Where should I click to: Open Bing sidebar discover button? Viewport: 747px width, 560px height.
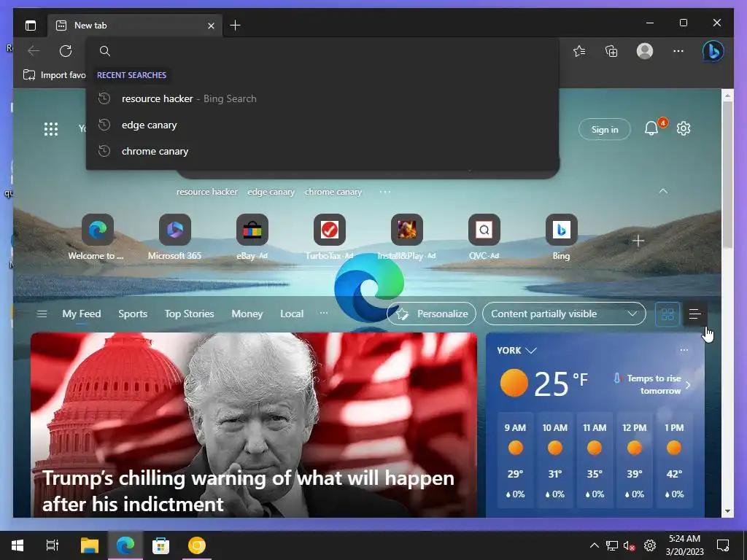pyautogui.click(x=713, y=51)
